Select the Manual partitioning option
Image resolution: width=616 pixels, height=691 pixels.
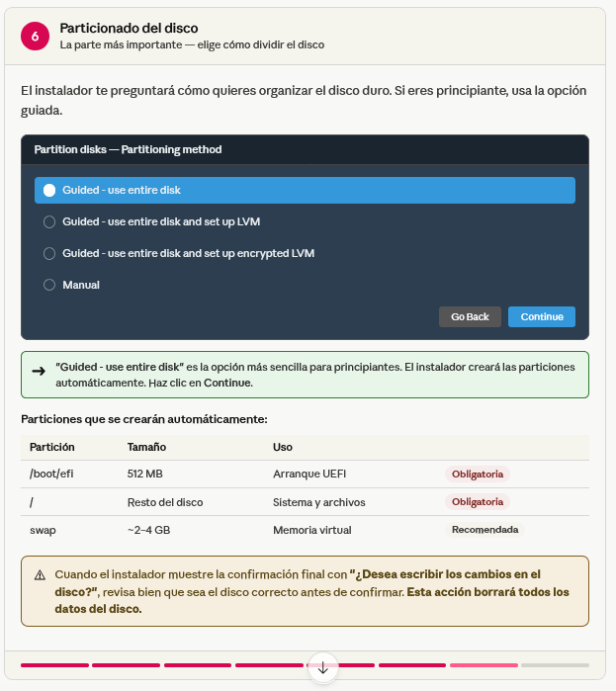(305, 285)
